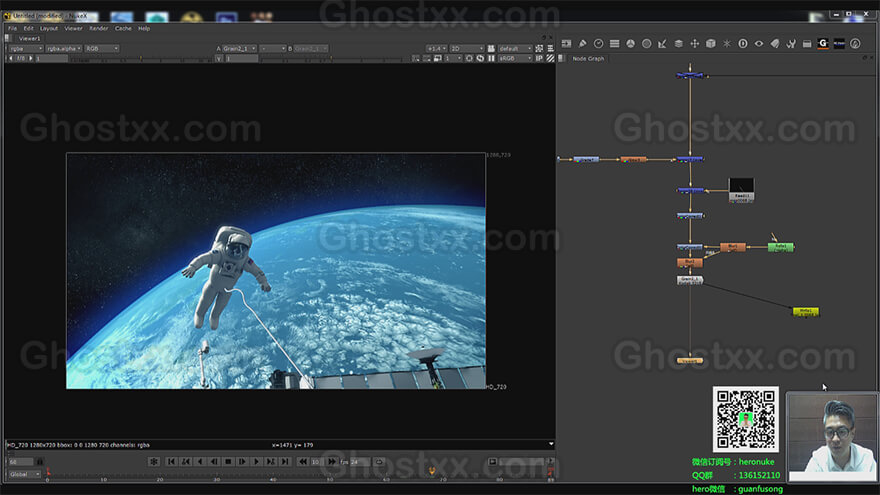Click the gain value field in viewer
The image size is (880, 495).
[x=53, y=58]
